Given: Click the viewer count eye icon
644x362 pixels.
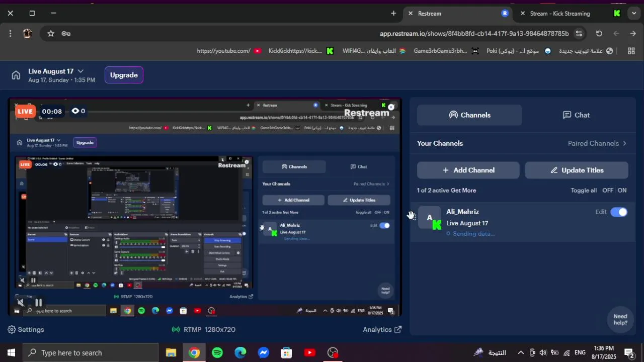Looking at the screenshot, I should point(75,111).
